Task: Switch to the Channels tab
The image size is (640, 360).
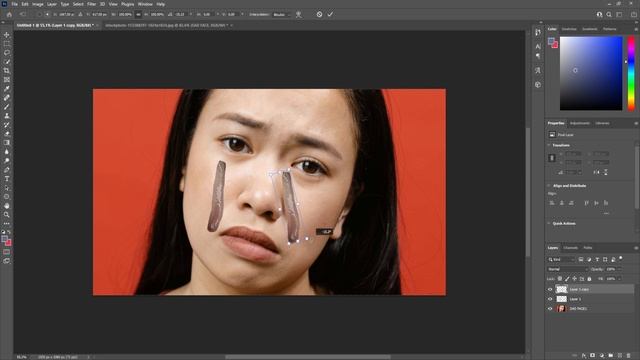Action: (570, 248)
